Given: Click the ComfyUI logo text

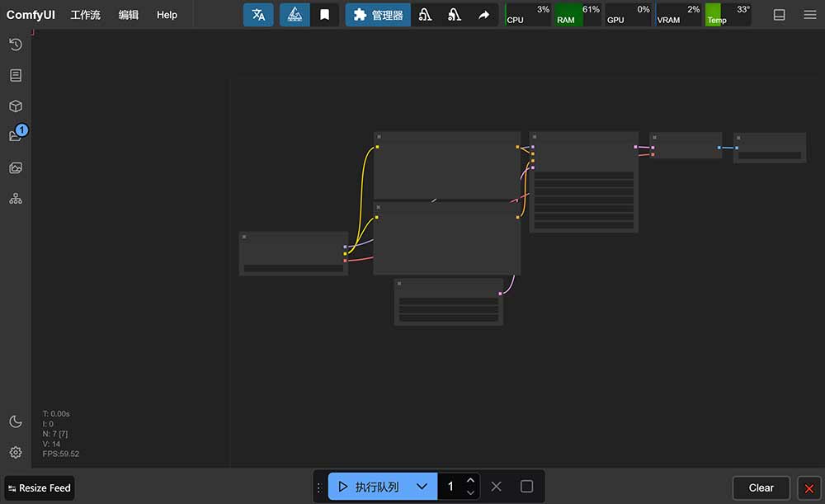Looking at the screenshot, I should 31,15.
